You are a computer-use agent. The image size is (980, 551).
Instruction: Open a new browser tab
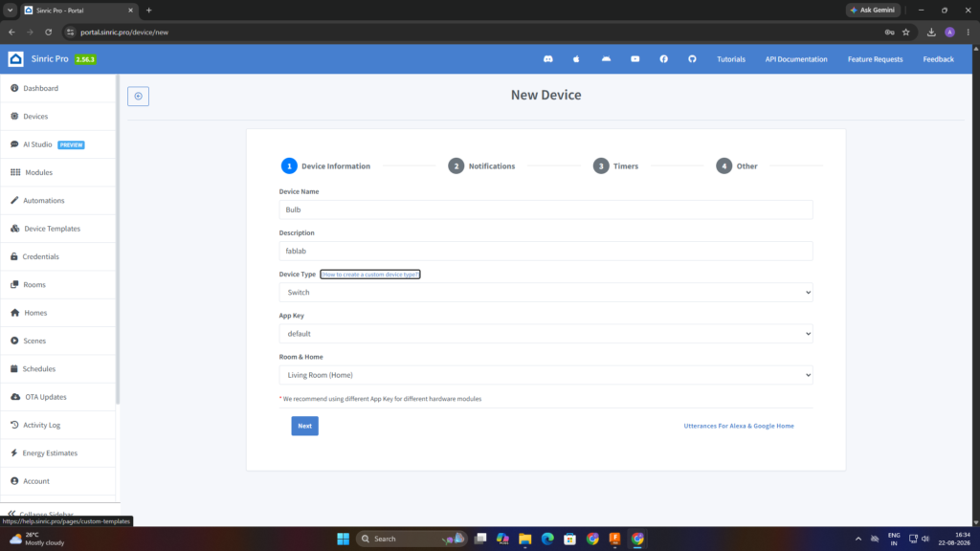pos(148,10)
